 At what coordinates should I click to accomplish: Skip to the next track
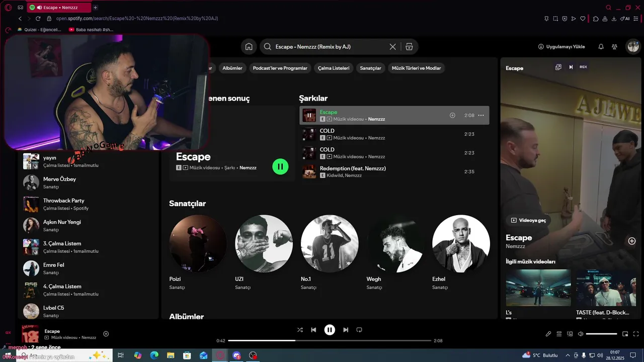[346, 330]
